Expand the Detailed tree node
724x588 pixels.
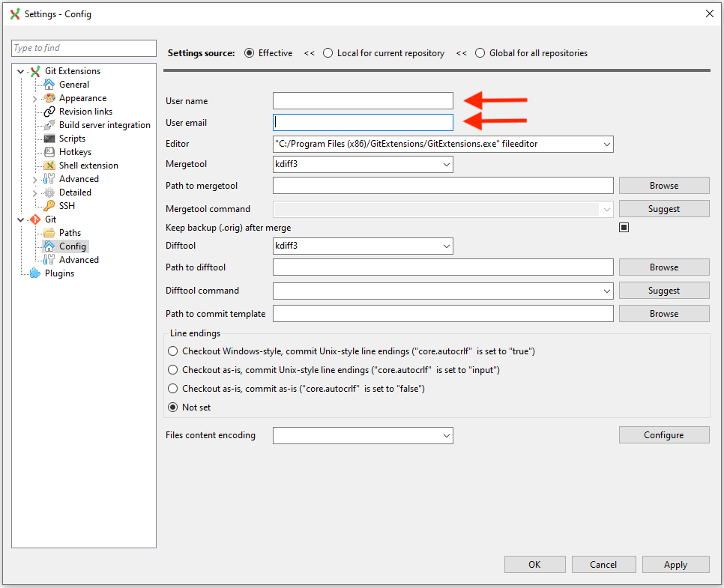coord(35,193)
